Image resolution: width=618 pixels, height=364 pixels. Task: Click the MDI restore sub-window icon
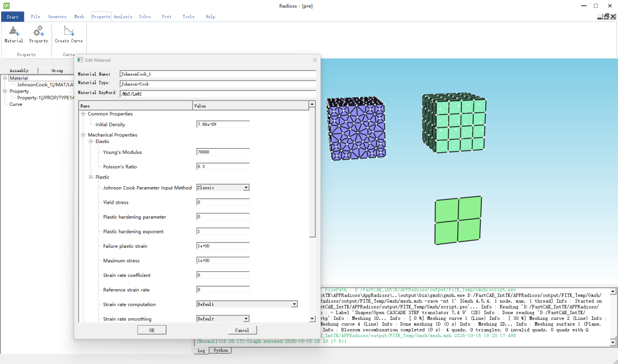click(x=607, y=17)
